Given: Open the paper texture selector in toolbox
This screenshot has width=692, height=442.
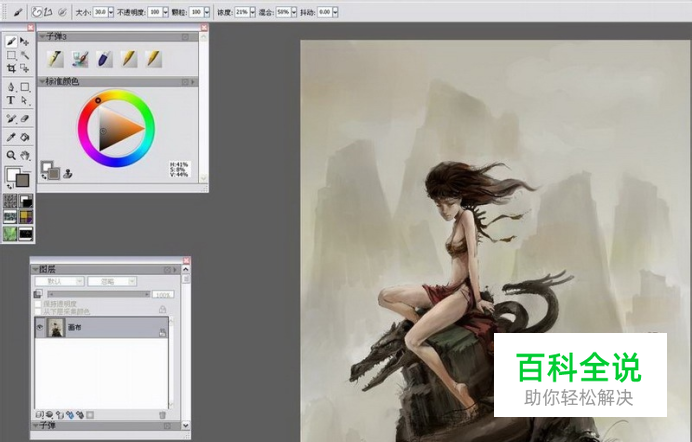Looking at the screenshot, I should coord(10,201).
